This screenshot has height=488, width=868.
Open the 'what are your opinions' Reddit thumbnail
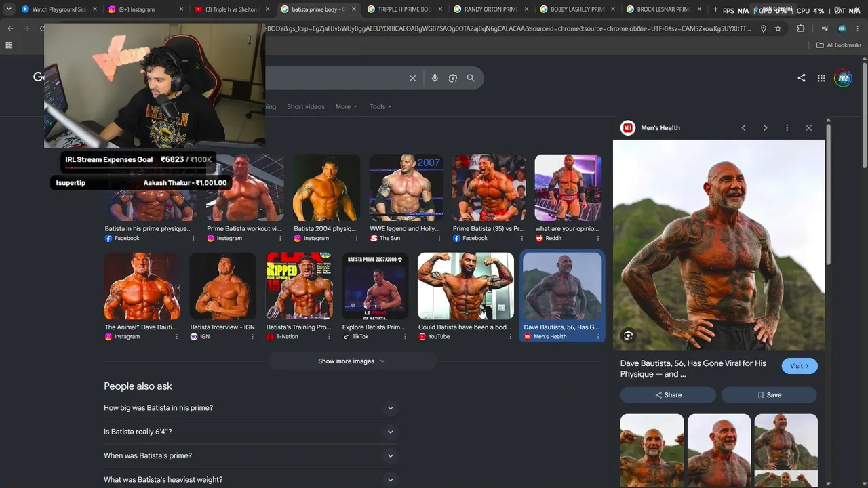568,188
